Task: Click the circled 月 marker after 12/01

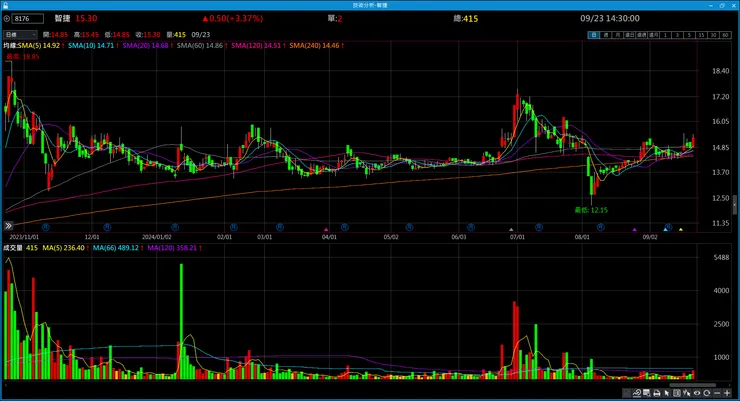Action: (x=107, y=227)
